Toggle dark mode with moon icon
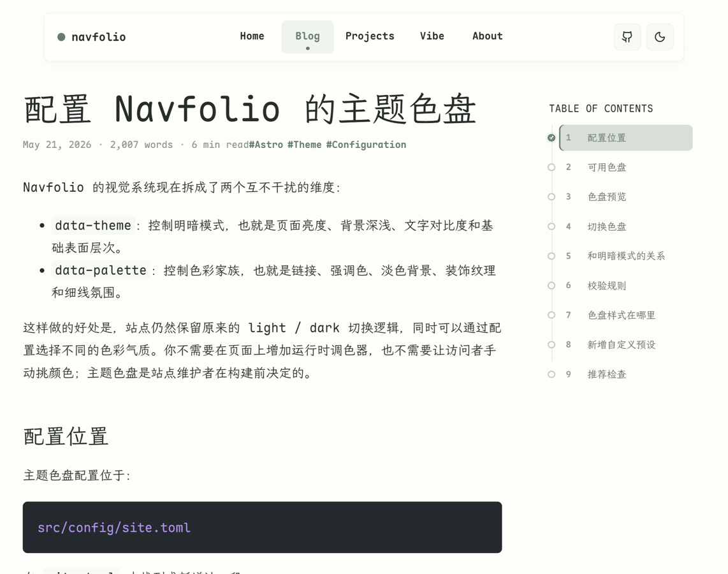Screen dimensions: 728x574 click(x=660, y=37)
